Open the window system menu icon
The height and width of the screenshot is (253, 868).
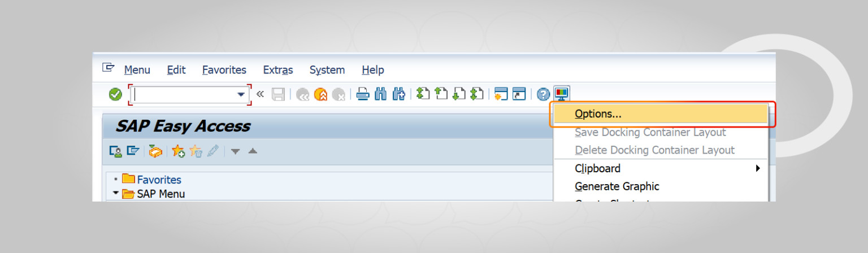pyautogui.click(x=108, y=68)
